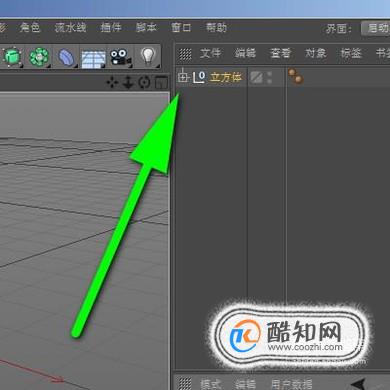The height and width of the screenshot is (390, 390).
Task: Open the 界面 layout dropdown 启动
Action: coord(375,28)
